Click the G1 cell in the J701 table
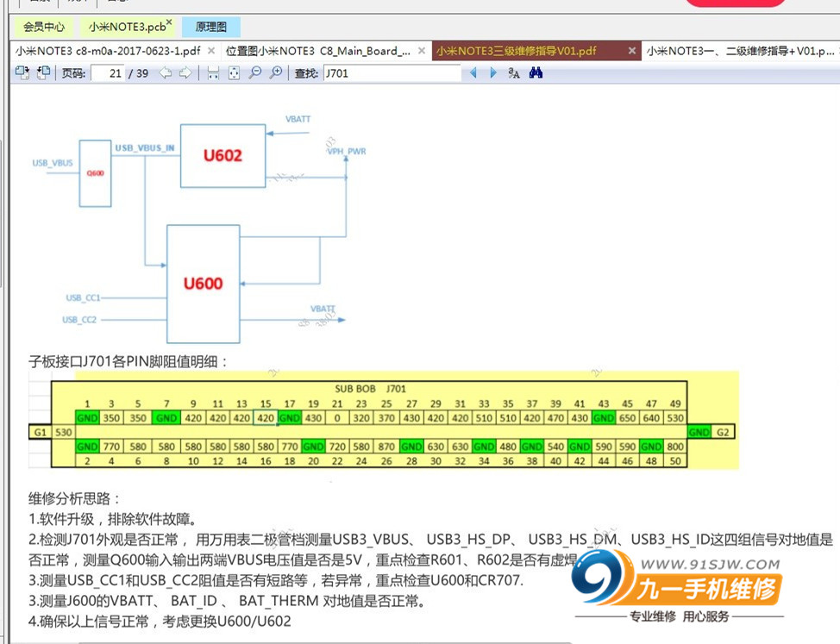This screenshot has width=840, height=644. point(41,432)
